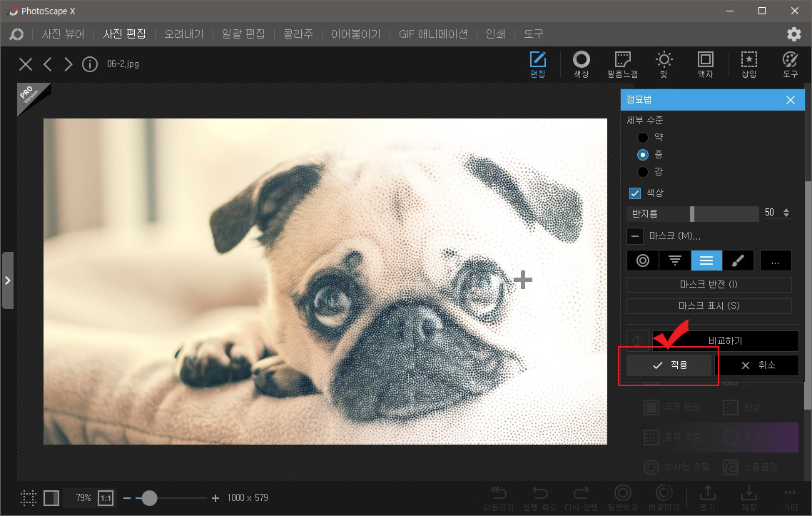Open the 필름느낌 (Film) tool tab

[x=622, y=64]
